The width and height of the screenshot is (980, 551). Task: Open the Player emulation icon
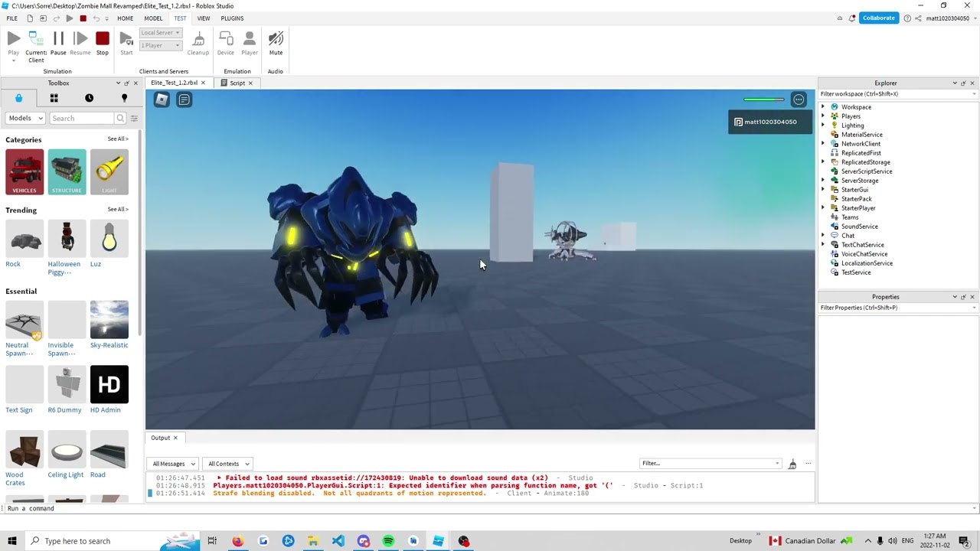pyautogui.click(x=250, y=38)
